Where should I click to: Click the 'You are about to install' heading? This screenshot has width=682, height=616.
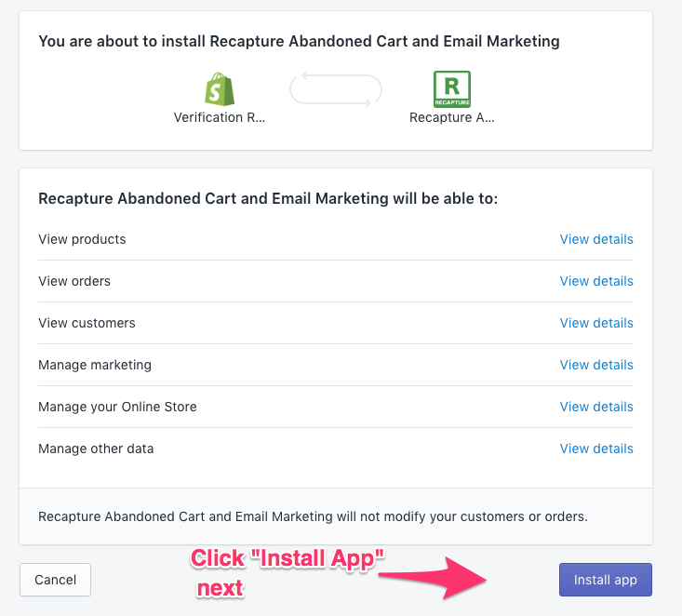coord(299,41)
